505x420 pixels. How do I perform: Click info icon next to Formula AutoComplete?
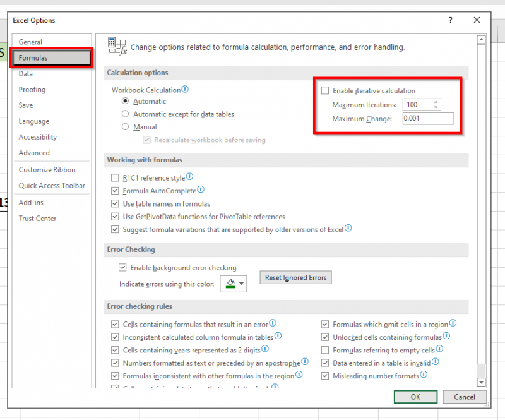coord(199,190)
